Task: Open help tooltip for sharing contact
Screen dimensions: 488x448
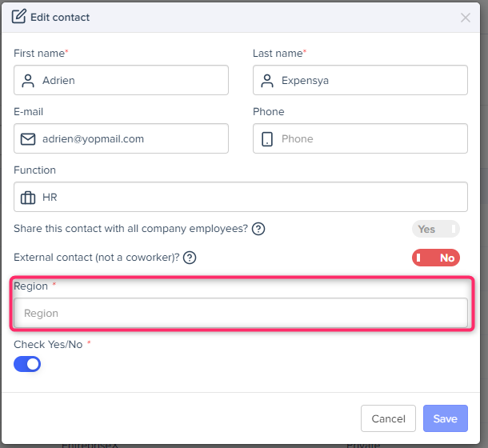Action: (258, 229)
